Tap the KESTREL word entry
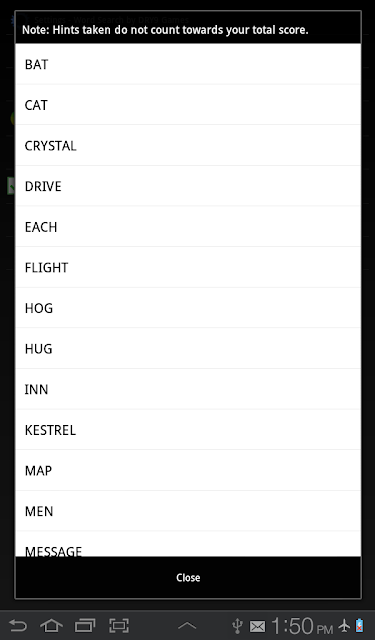375x640 pixels. pyautogui.click(x=188, y=430)
